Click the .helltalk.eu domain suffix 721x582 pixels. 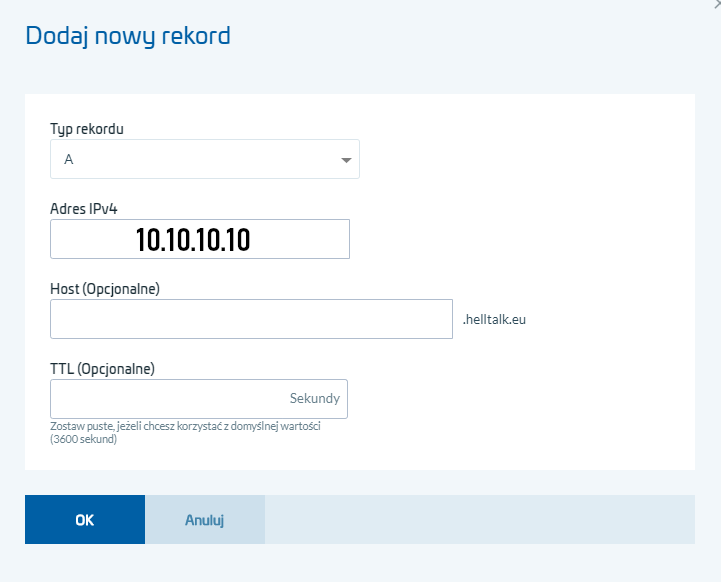point(494,320)
